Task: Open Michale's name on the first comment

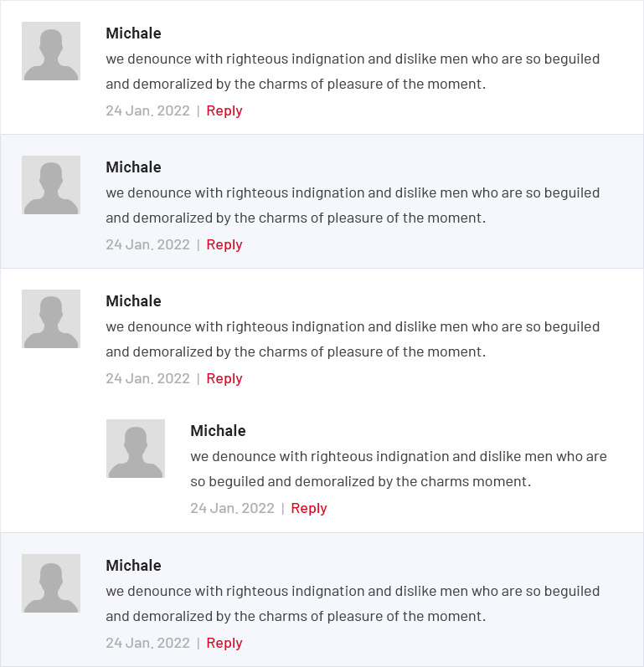Action: pyautogui.click(x=133, y=33)
